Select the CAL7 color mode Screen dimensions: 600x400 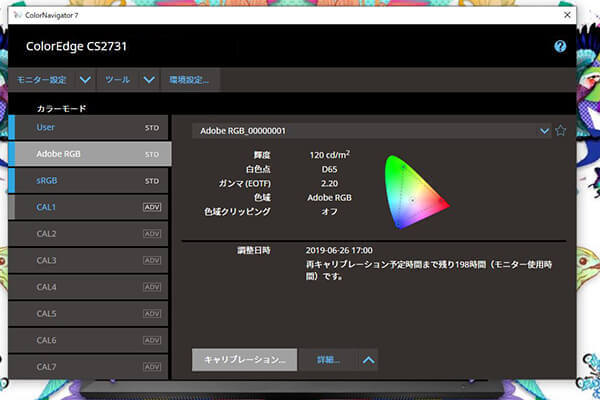[x=88, y=366]
